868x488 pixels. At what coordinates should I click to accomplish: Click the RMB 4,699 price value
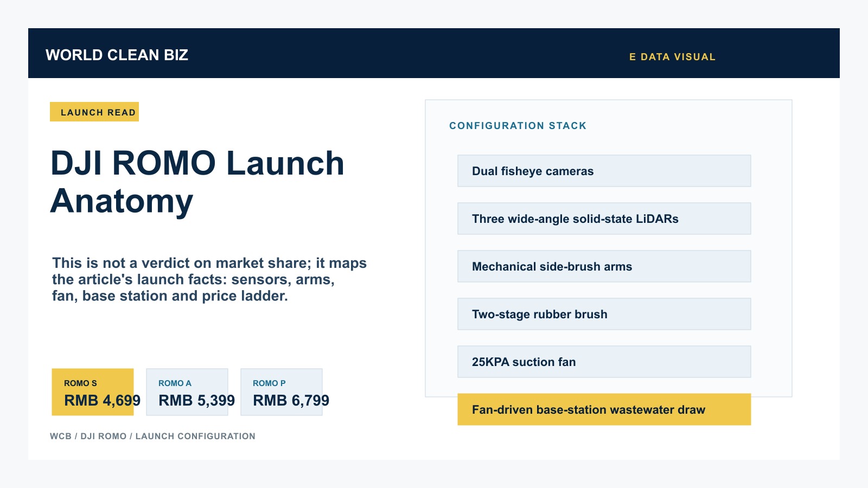pos(102,400)
